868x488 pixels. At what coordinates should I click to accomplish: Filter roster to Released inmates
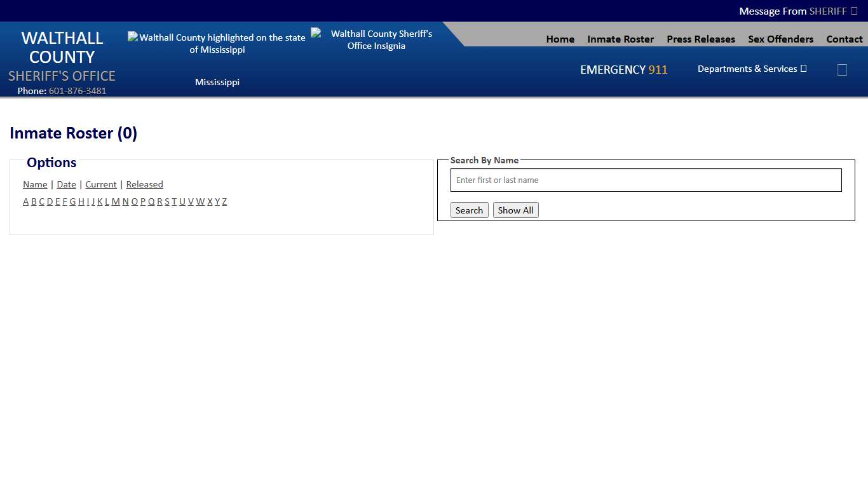click(144, 184)
